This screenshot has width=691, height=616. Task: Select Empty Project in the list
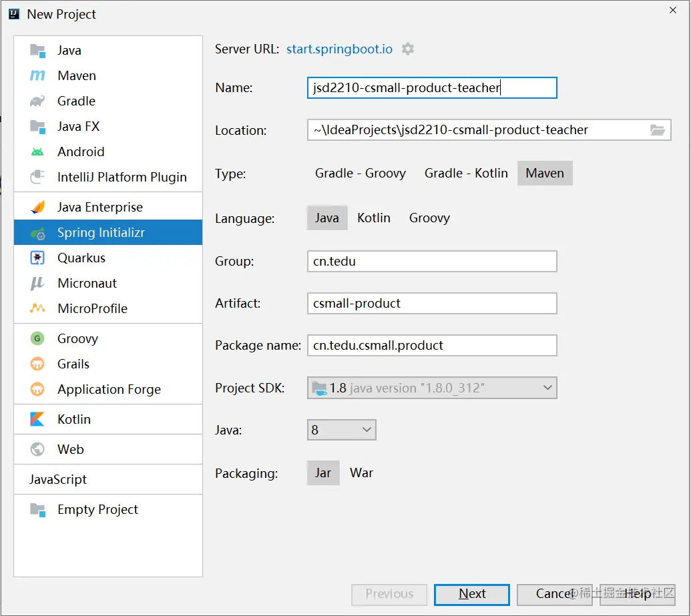pyautogui.click(x=108, y=510)
